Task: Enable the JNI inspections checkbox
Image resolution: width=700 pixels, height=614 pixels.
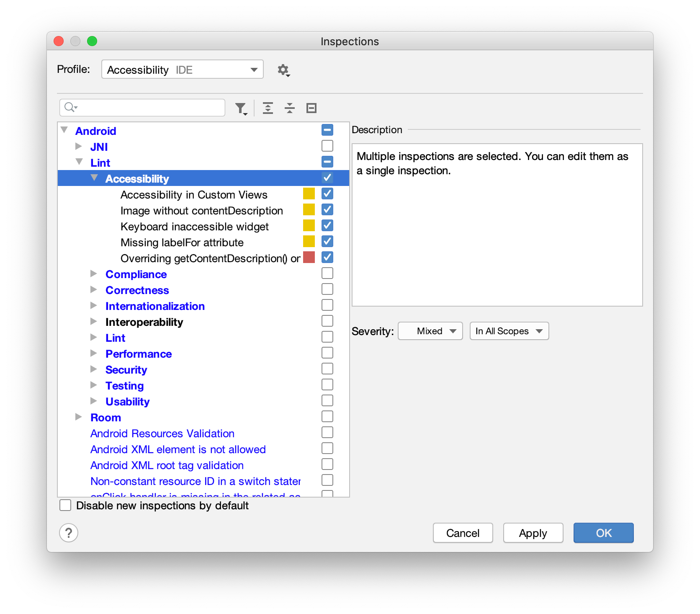Action: pyautogui.click(x=327, y=146)
